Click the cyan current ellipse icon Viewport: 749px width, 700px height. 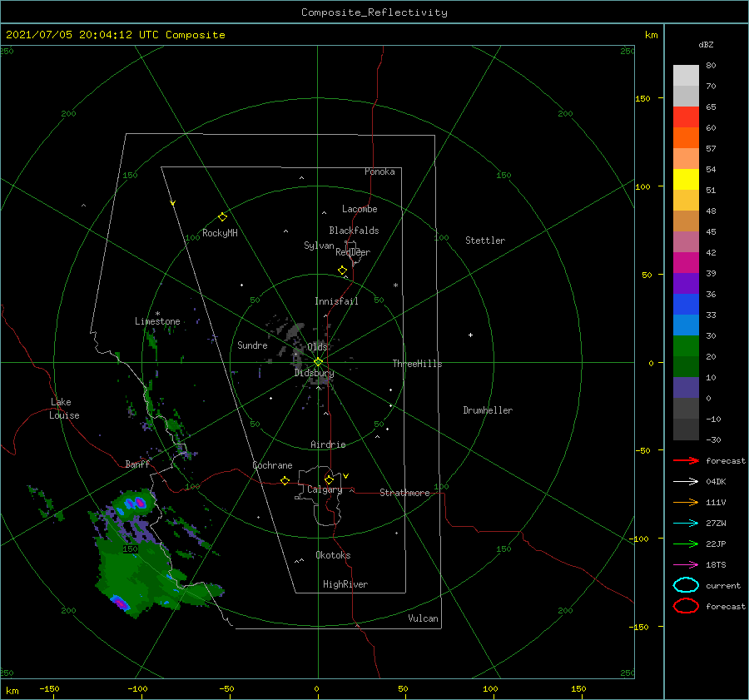[x=686, y=585]
